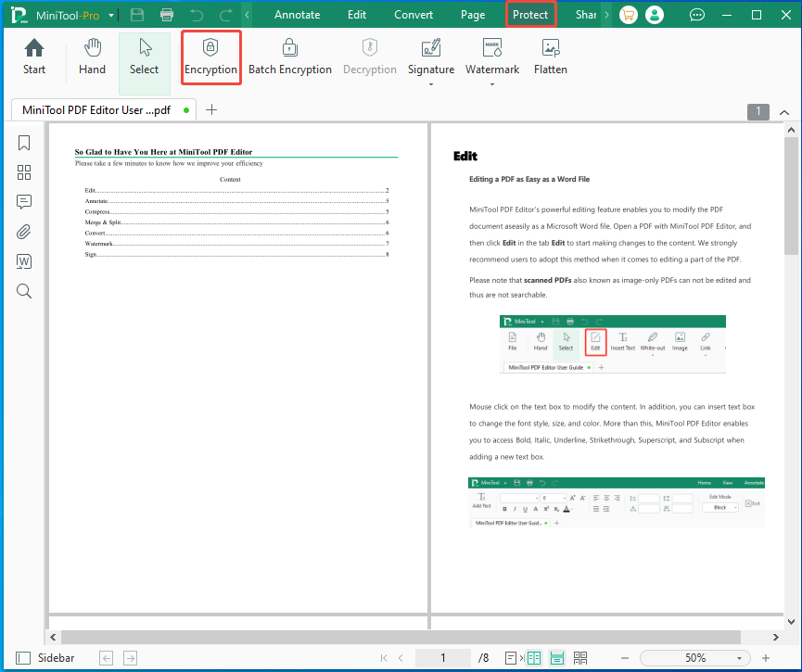Open the search magnifier panel
The width and height of the screenshot is (802, 672).
click(x=24, y=291)
